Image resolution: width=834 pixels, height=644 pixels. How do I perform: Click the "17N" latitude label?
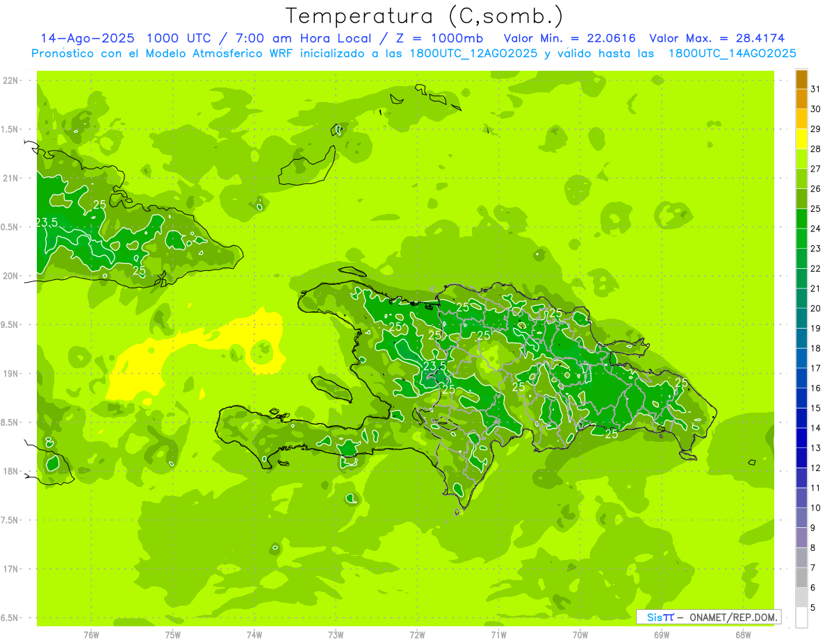pos(10,569)
